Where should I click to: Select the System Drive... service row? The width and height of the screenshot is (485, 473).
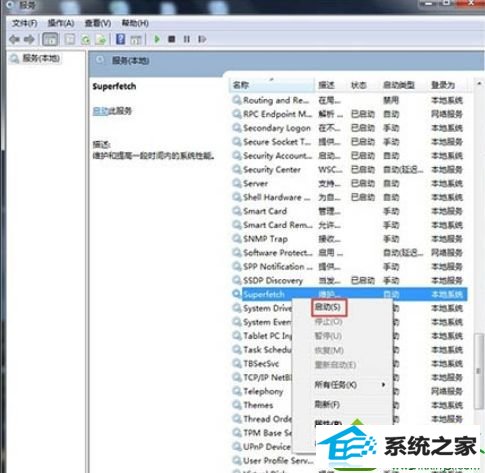click(x=262, y=308)
